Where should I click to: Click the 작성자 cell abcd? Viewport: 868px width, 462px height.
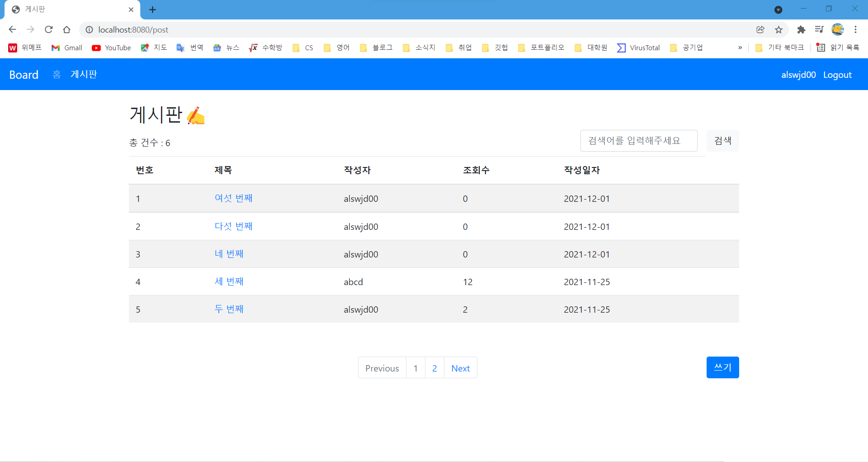tap(354, 282)
